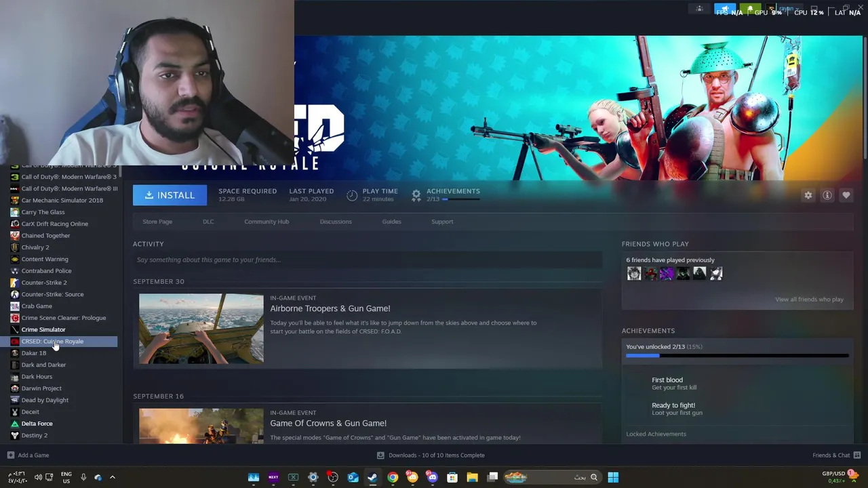Open the Guides tab

pyautogui.click(x=391, y=222)
